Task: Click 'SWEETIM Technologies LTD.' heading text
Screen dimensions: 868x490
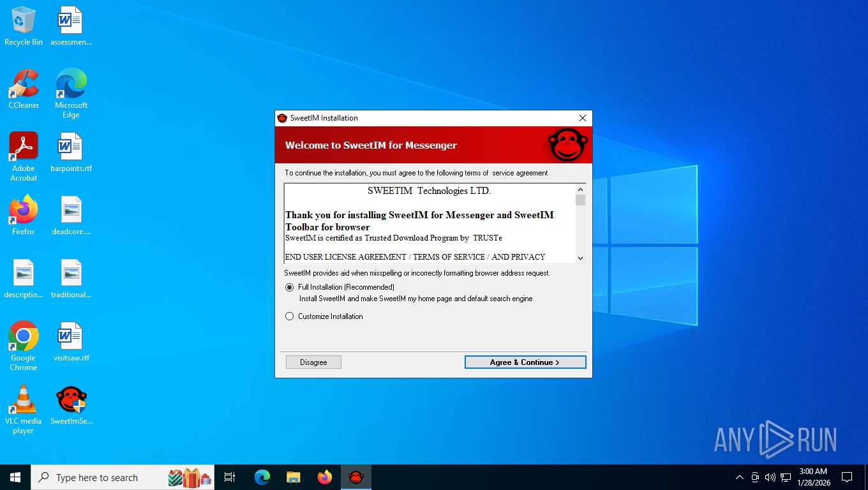Action: click(x=430, y=191)
